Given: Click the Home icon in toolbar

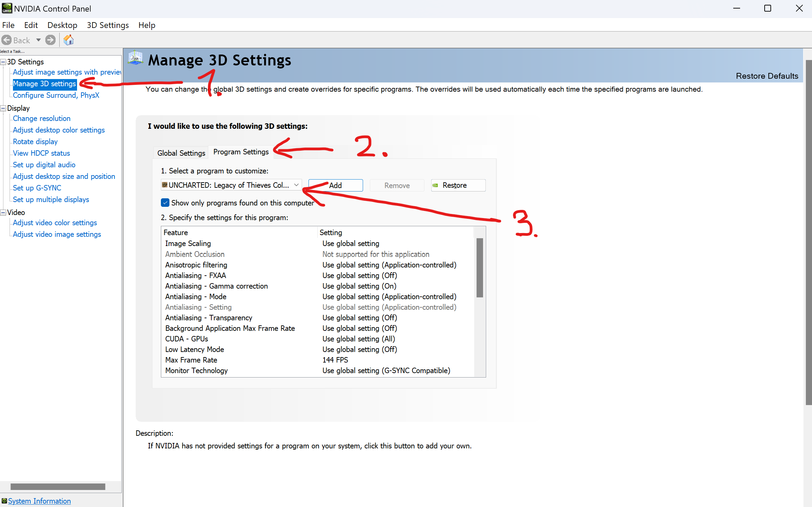Looking at the screenshot, I should pyautogui.click(x=69, y=40).
